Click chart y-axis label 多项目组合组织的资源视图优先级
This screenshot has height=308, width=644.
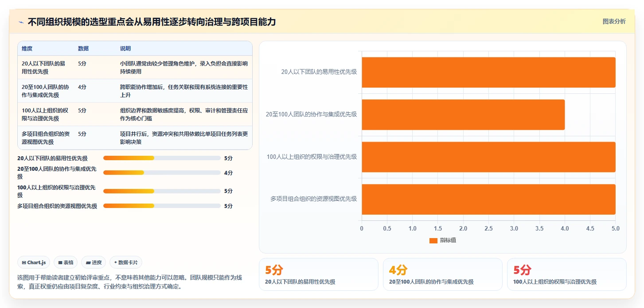(x=313, y=199)
